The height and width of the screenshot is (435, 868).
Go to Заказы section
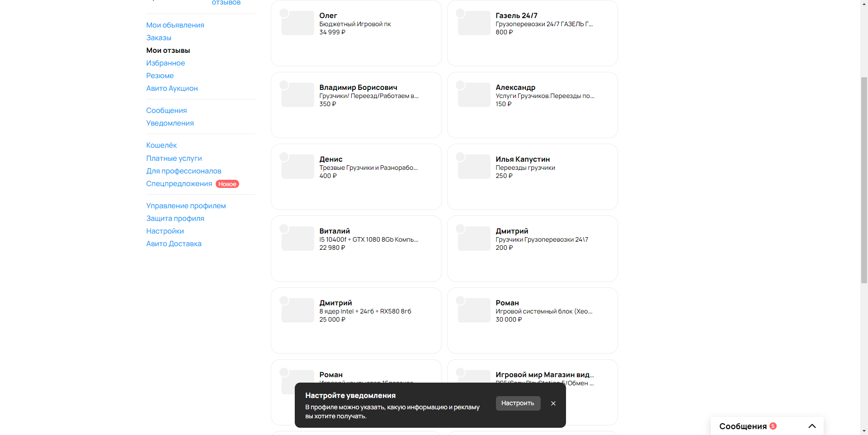[x=159, y=37]
